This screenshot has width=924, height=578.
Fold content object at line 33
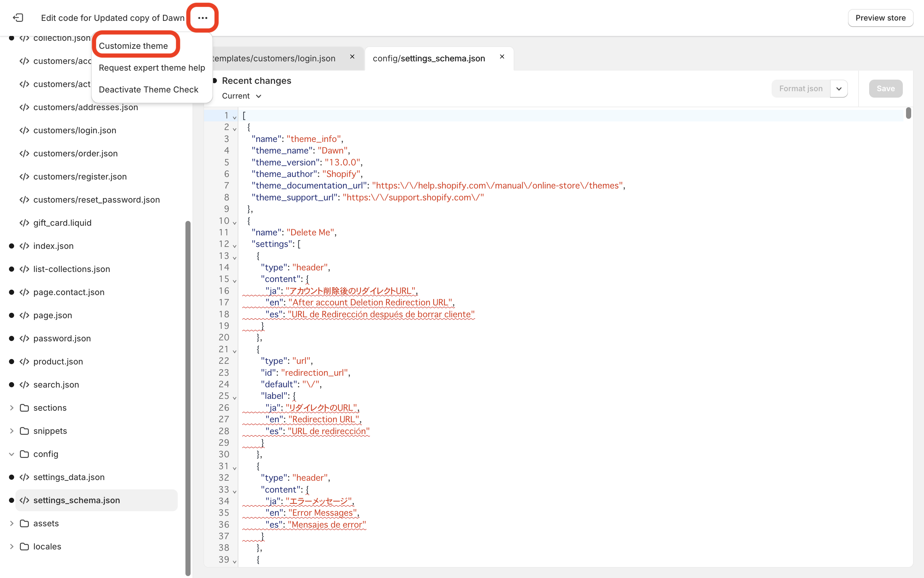(x=235, y=491)
